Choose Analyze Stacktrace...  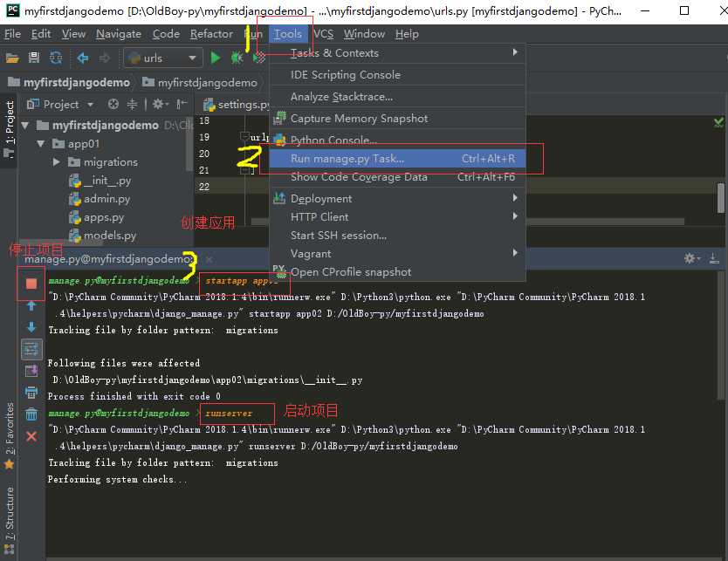coord(397,97)
